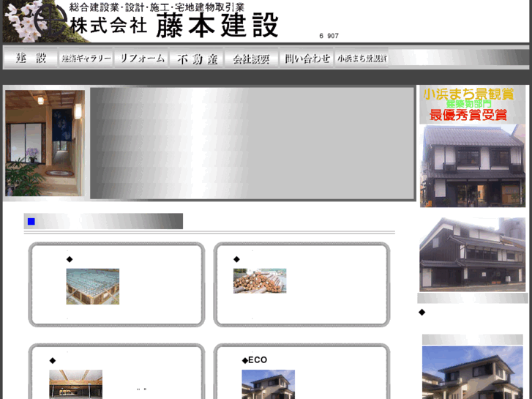Open the Japanese hallway interior photo
The height and width of the screenshot is (399, 532).
pos(45,143)
